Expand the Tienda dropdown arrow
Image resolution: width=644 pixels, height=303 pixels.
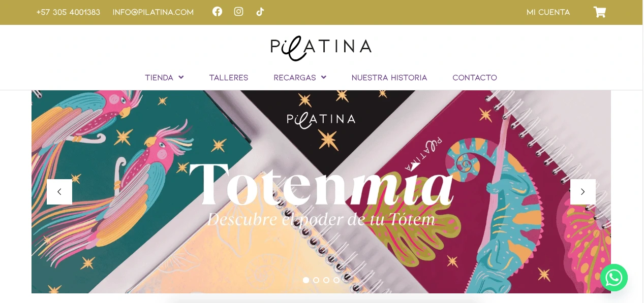click(181, 77)
